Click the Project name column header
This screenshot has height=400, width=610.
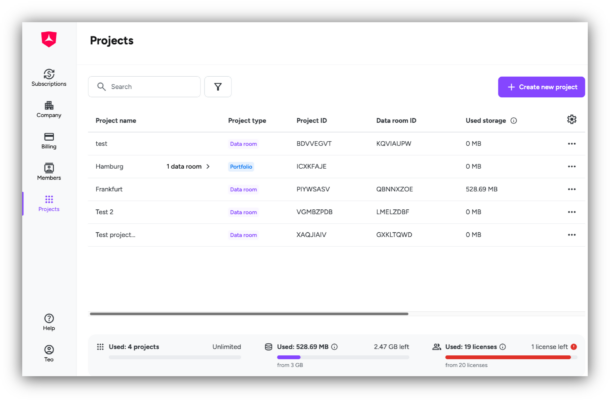pyautogui.click(x=116, y=121)
